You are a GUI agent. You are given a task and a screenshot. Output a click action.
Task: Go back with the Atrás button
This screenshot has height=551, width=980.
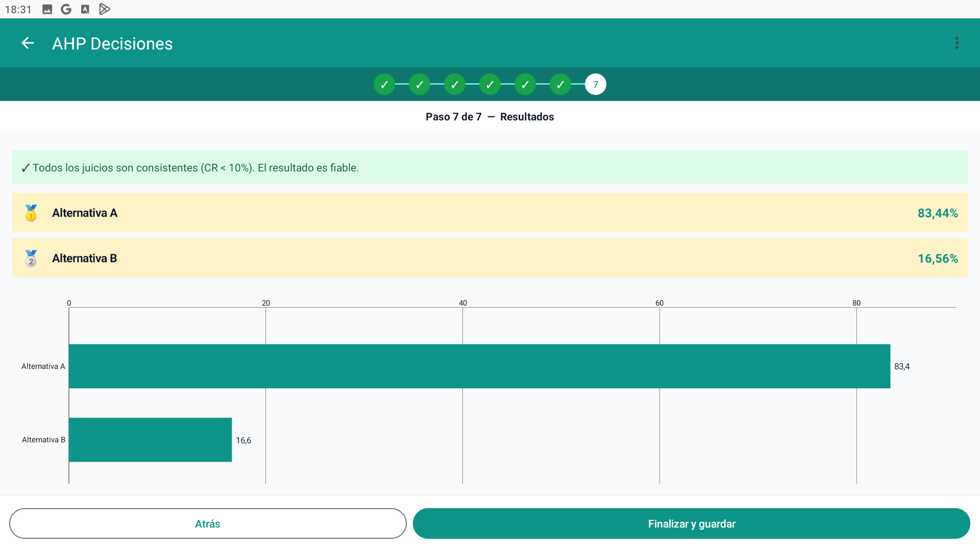click(208, 523)
